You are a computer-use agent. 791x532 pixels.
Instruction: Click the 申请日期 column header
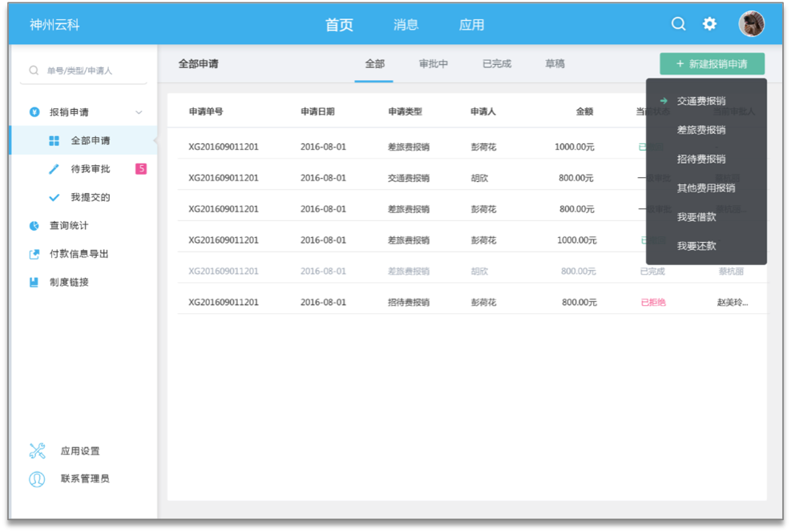[317, 111]
